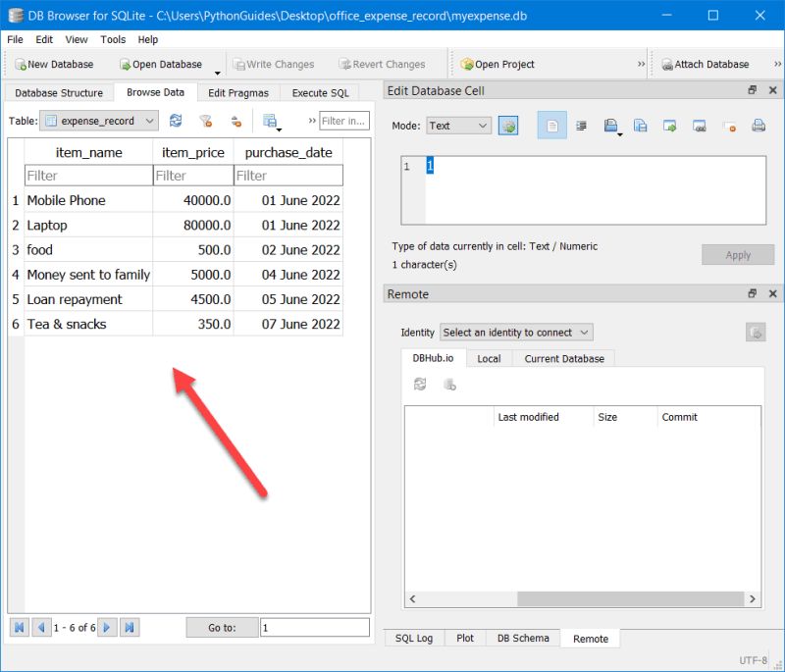
Task: Open the Help menu
Action: pyautogui.click(x=148, y=39)
